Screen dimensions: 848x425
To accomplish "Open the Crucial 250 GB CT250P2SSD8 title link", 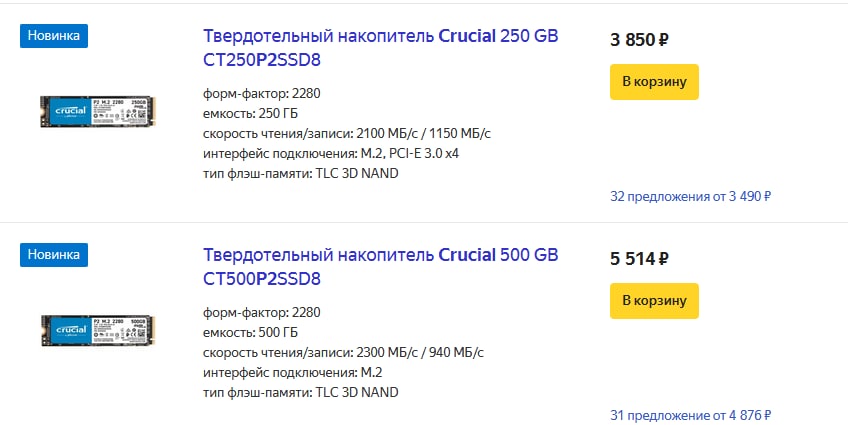I will [x=380, y=48].
